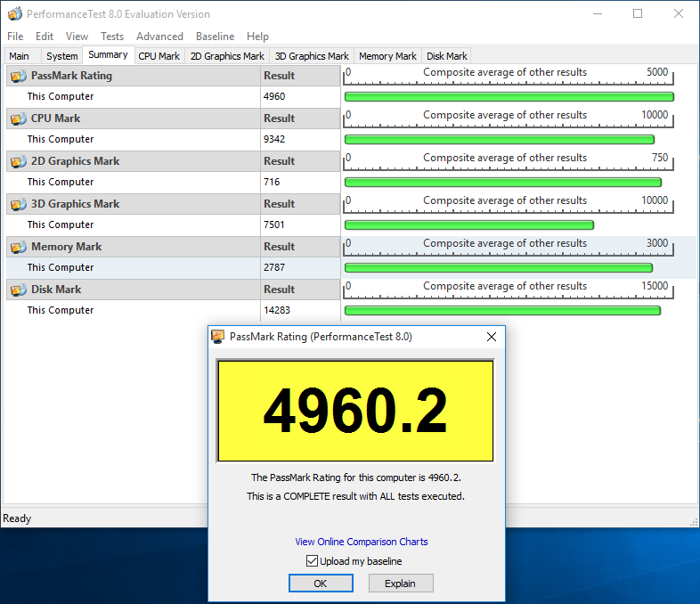Click This Computer under Memory Mark
The height and width of the screenshot is (604, 700).
coord(61,267)
